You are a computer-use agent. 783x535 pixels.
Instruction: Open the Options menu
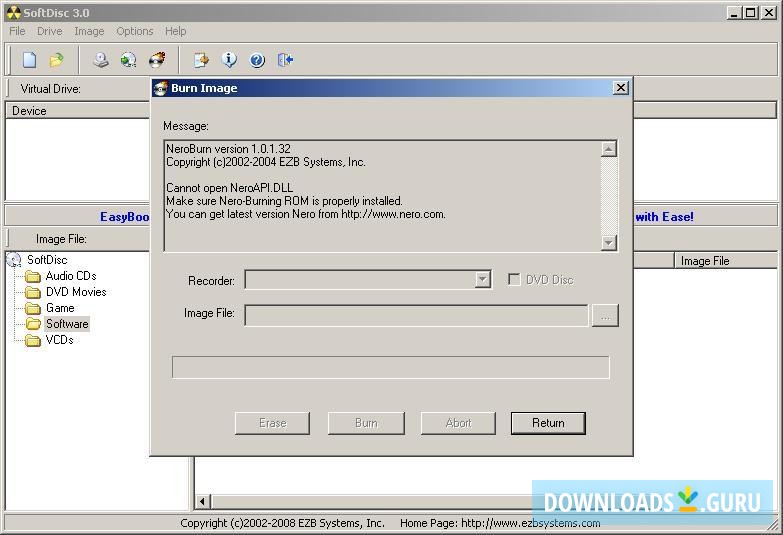pos(135,31)
